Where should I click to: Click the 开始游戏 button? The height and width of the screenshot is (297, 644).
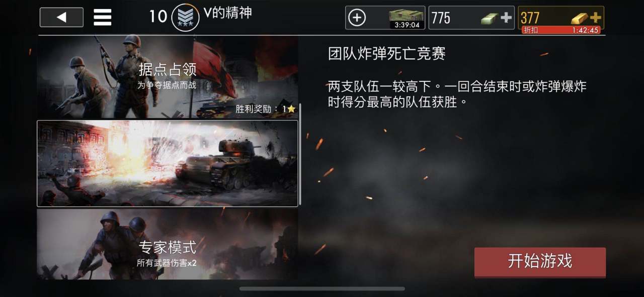(540, 262)
